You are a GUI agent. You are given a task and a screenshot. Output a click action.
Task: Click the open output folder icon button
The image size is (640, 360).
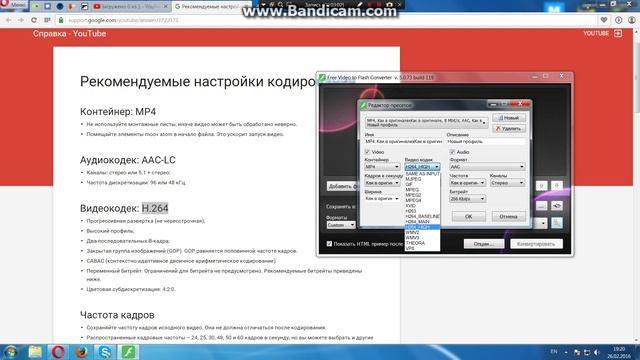pos(557,206)
